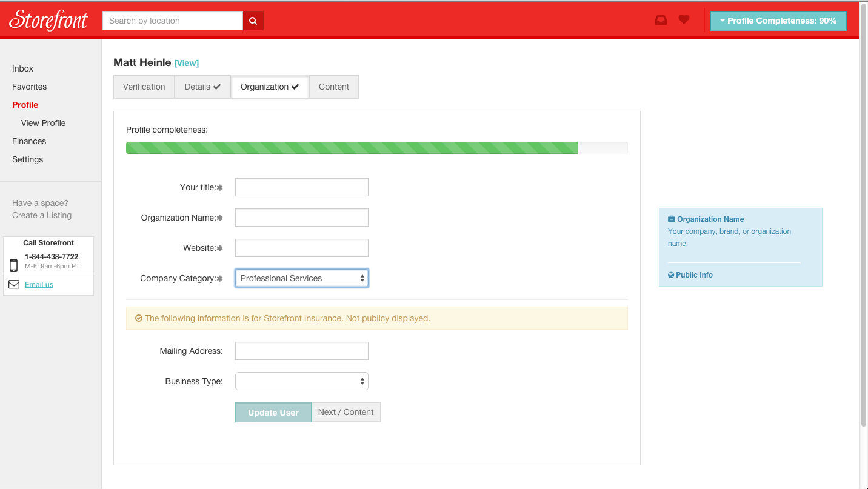Click the phone icon under Call Storefront
The image size is (868, 489).
click(x=14, y=265)
